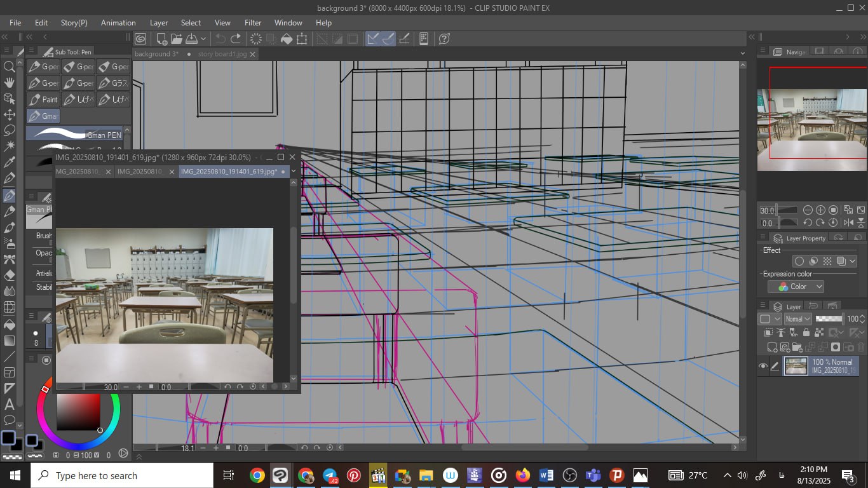Click Zoom in icon in Navigator
Screen dimensions: 868x488
tap(820, 210)
